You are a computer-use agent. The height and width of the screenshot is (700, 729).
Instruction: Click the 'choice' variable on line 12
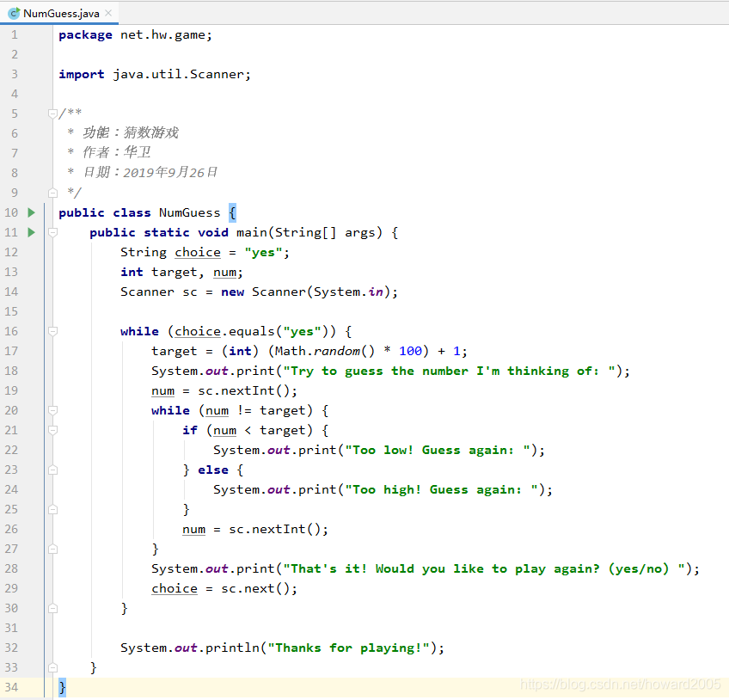click(198, 253)
